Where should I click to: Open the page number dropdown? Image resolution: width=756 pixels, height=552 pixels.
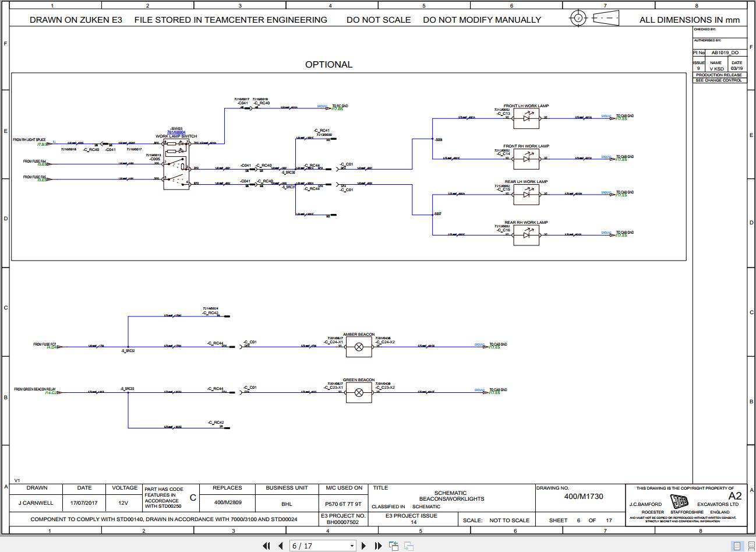point(352,546)
